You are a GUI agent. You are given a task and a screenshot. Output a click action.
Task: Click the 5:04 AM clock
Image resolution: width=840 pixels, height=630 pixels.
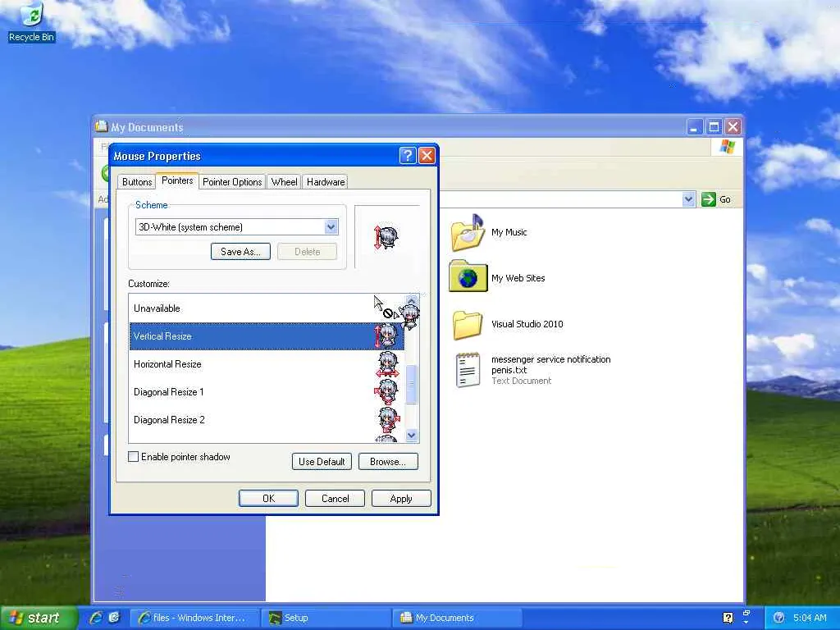click(810, 618)
